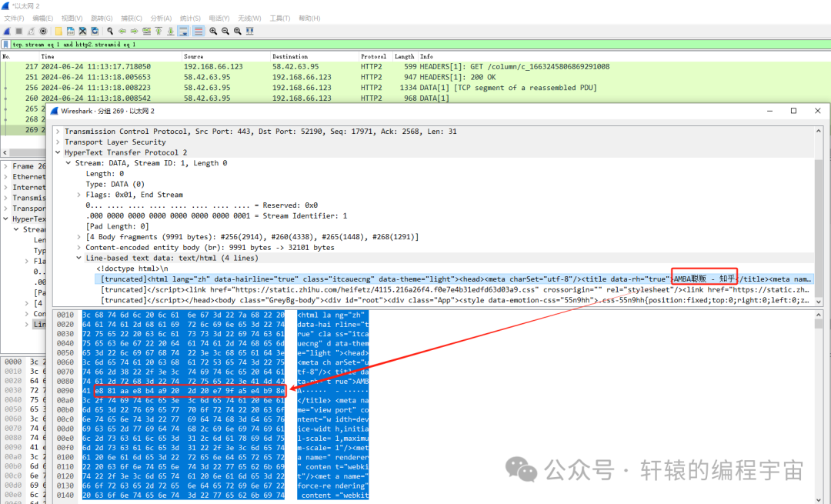The image size is (831, 504).
Task: Collapse Line-based text data node
Action: click(79, 258)
